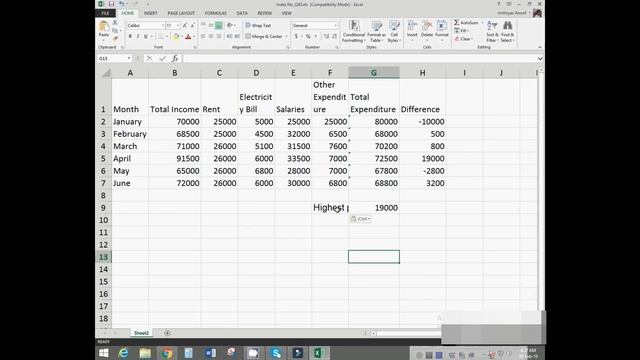The height and width of the screenshot is (360, 640).
Task: Expand the Merge & Center dropdown arrow
Action: tap(286, 36)
